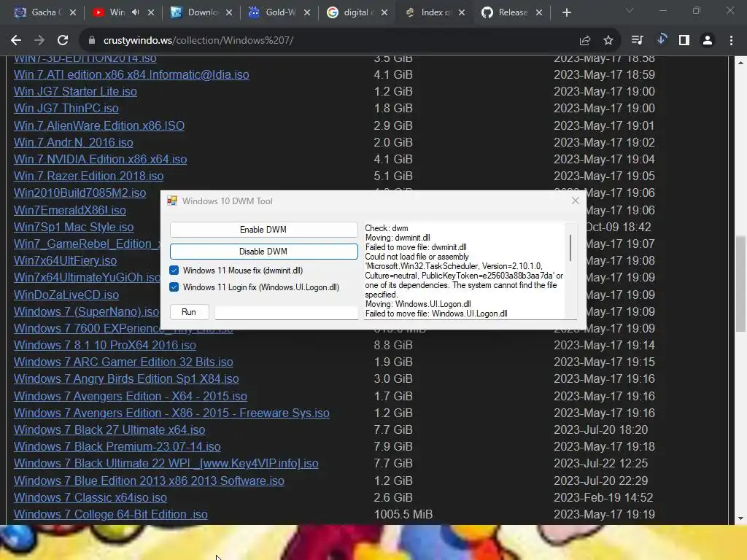Open Windows 7 Blue Edition 2013 link
The image size is (747, 560).
(149, 481)
